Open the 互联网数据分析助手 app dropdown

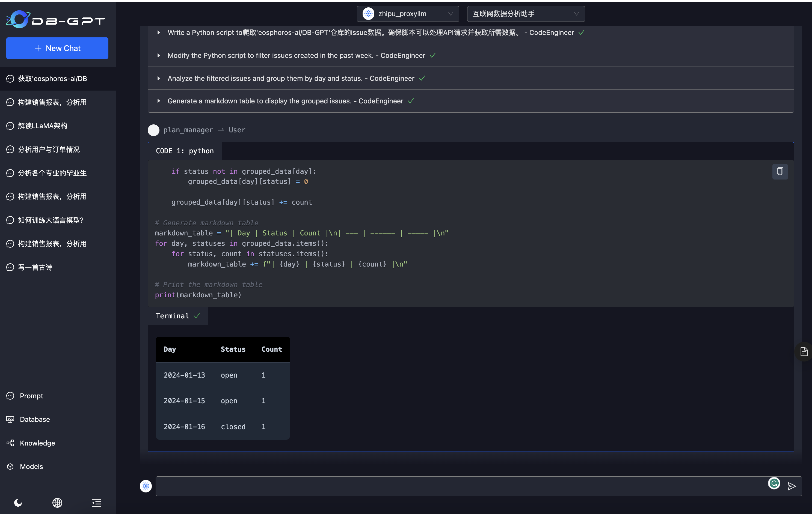tap(525, 14)
